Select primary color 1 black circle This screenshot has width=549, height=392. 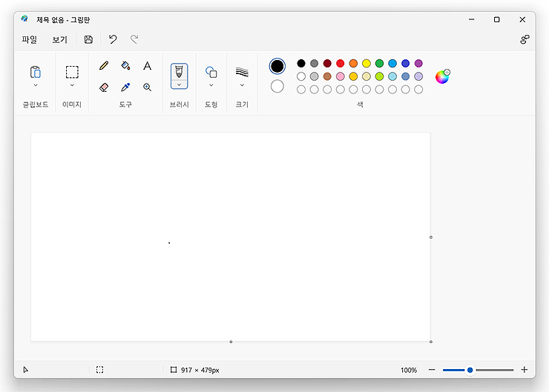pos(277,66)
